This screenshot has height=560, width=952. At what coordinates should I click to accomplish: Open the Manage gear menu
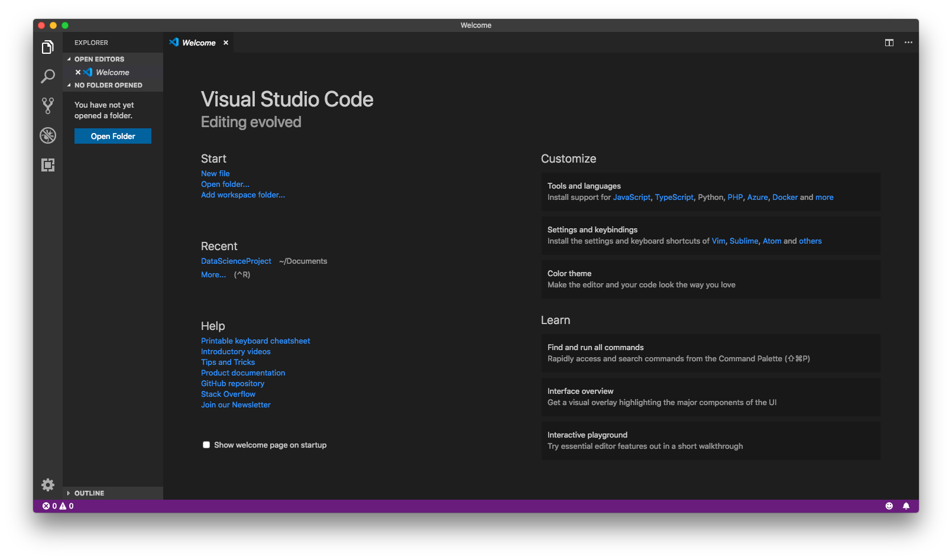[48, 485]
